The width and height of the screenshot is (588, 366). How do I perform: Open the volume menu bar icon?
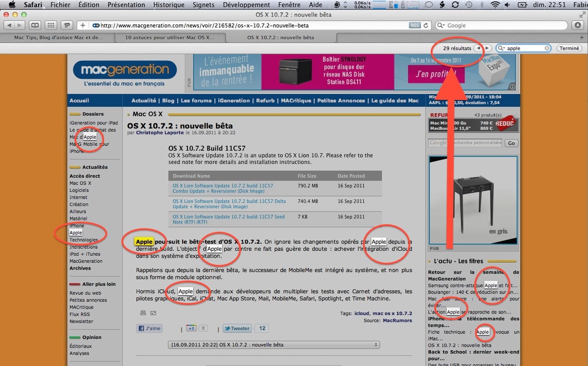(x=507, y=5)
